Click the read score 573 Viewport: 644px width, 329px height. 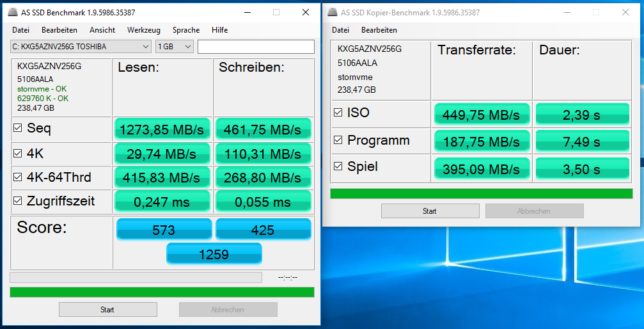(164, 230)
